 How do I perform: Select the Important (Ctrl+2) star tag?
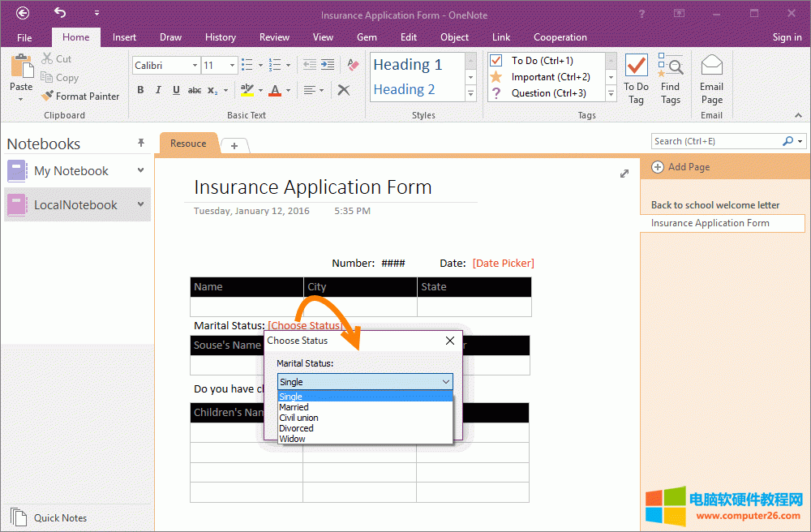tap(496, 77)
